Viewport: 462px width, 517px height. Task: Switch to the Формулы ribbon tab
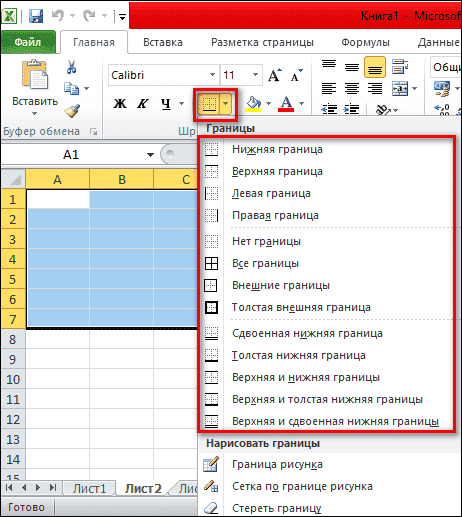point(365,42)
